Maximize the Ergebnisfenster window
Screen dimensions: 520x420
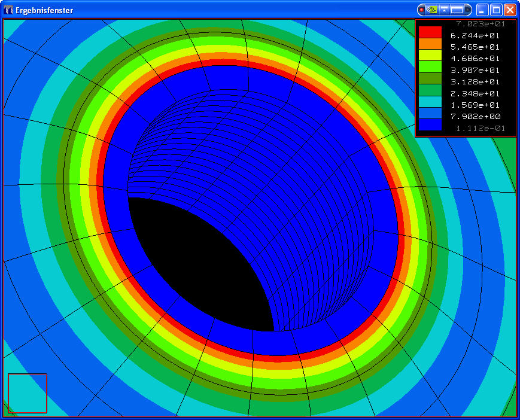coord(496,10)
